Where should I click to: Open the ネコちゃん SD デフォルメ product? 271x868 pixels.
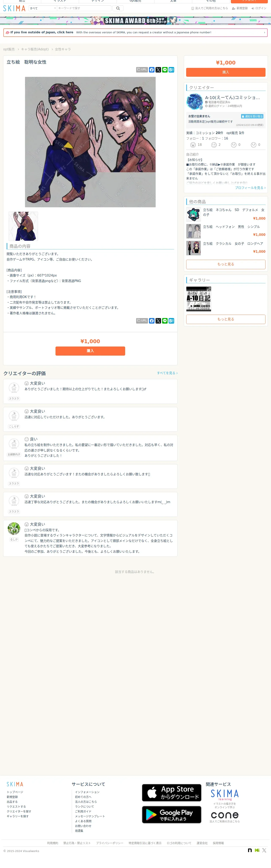click(x=226, y=214)
